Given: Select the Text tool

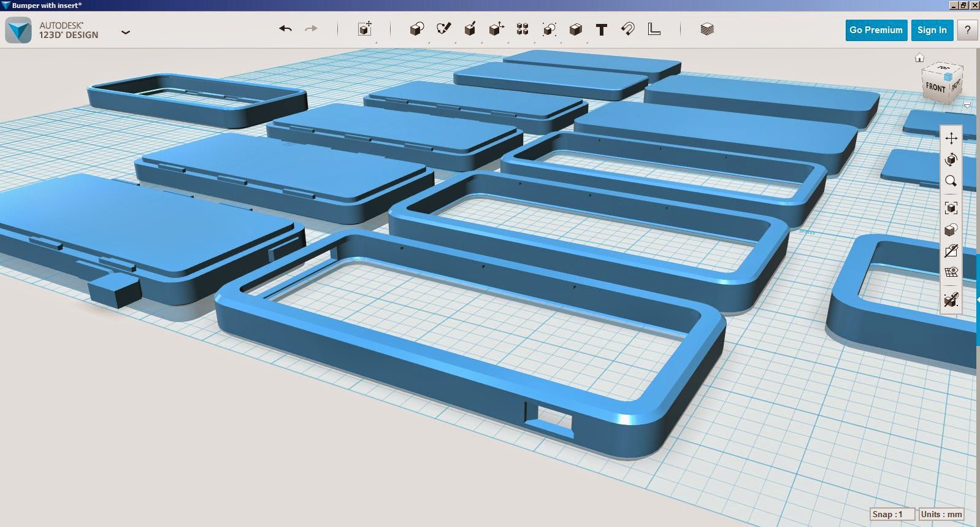Looking at the screenshot, I should [x=602, y=29].
